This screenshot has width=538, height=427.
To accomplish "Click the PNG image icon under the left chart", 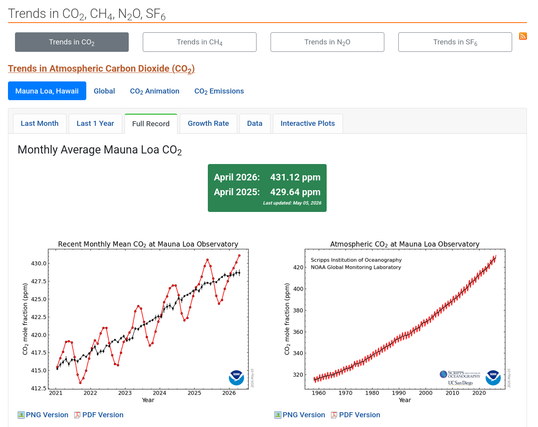I will pos(21,415).
